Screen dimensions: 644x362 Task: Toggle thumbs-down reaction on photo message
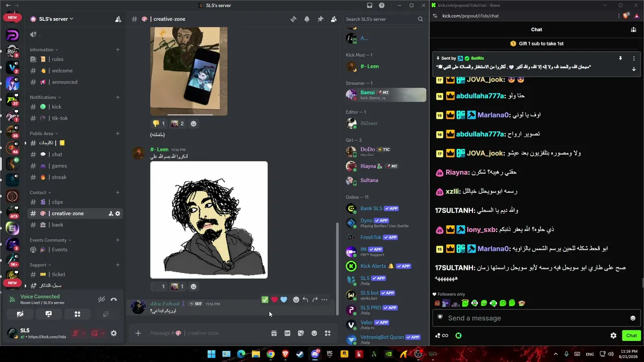[158, 124]
